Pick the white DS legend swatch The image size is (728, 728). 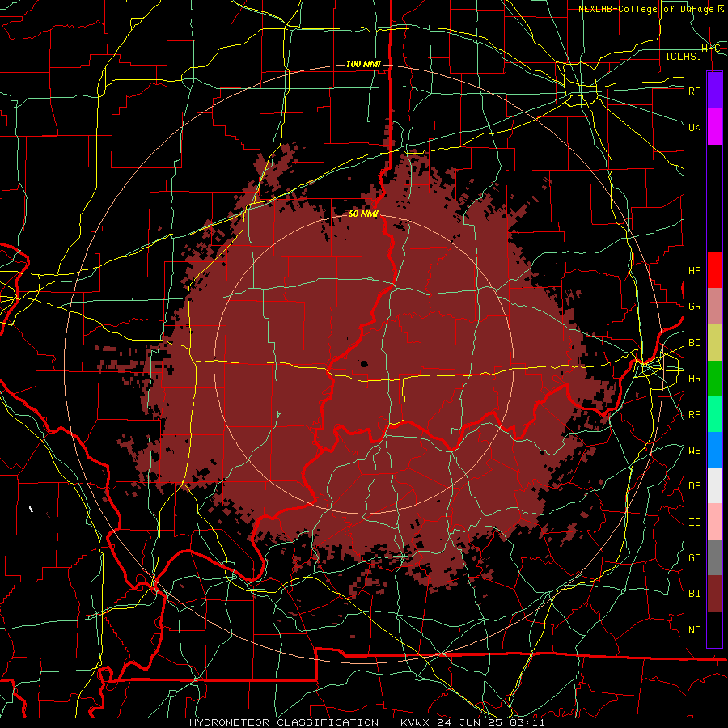pyautogui.click(x=714, y=485)
